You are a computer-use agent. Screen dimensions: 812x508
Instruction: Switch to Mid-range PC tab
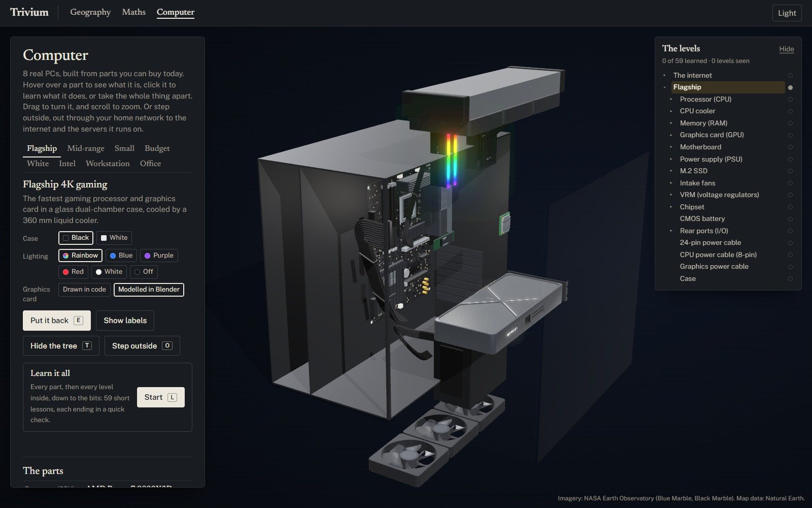(x=86, y=148)
